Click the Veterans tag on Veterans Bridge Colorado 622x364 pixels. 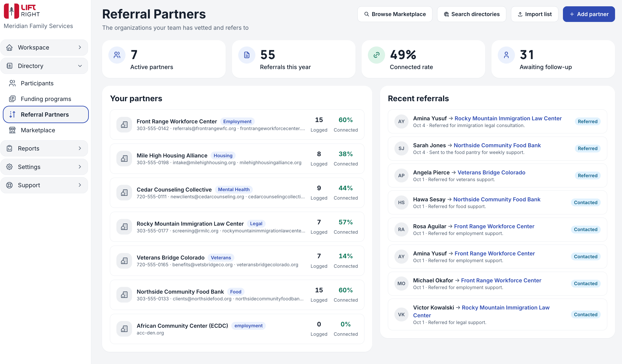tap(221, 257)
